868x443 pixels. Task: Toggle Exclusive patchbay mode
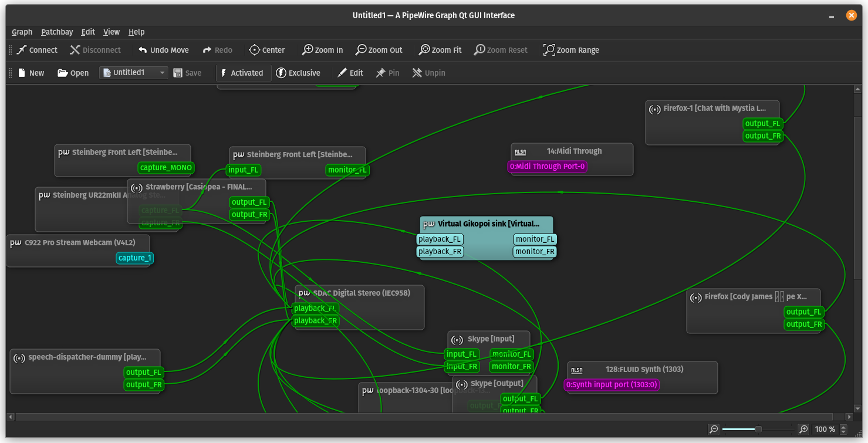(x=298, y=73)
